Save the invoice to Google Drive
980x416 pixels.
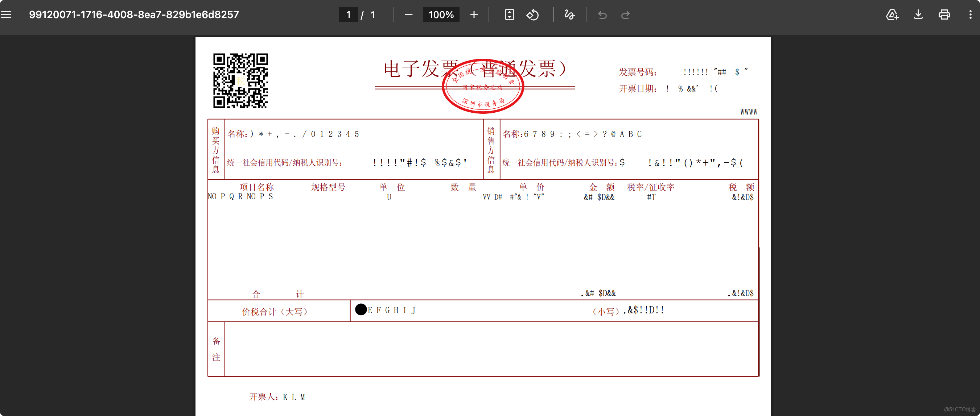click(892, 14)
